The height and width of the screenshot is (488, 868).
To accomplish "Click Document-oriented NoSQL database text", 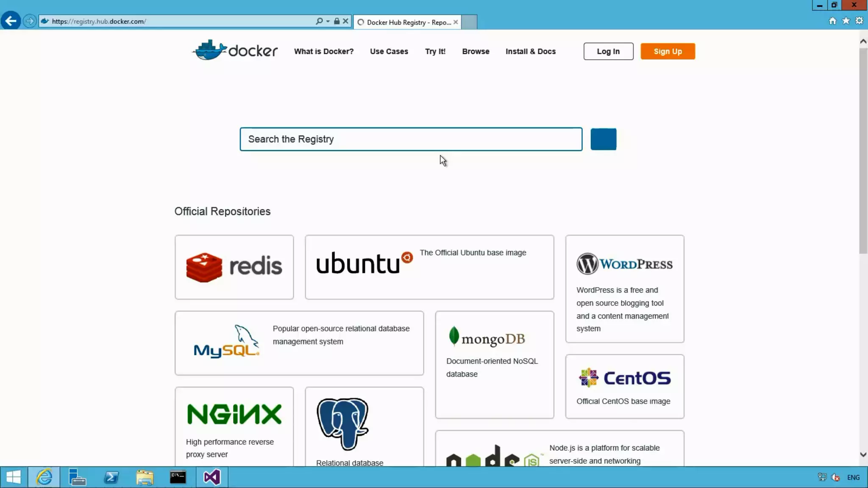I will (492, 367).
